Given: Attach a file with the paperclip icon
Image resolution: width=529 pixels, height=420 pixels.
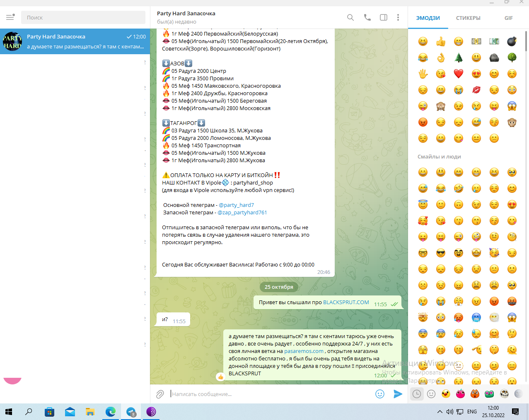Looking at the screenshot, I should click(160, 394).
